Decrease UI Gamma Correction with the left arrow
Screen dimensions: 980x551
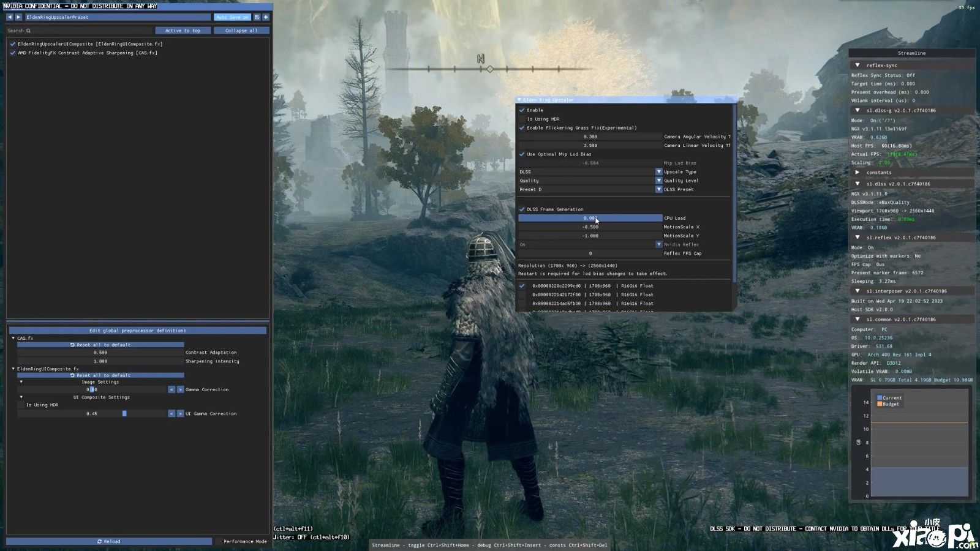(x=171, y=414)
